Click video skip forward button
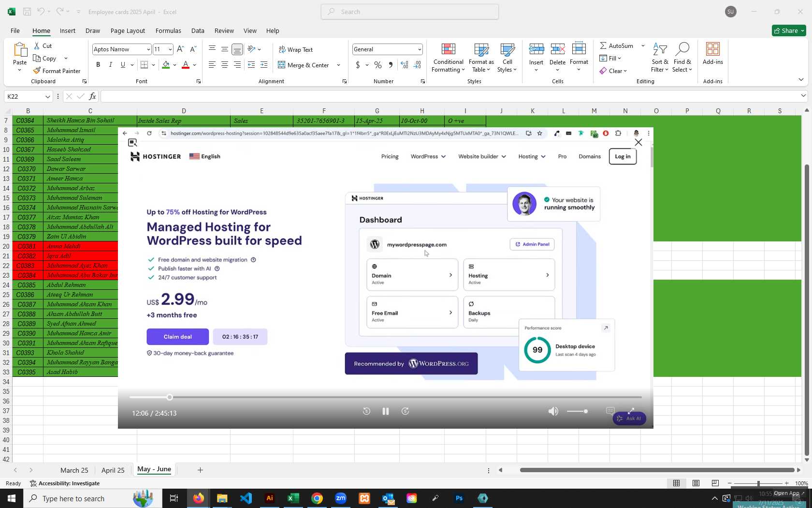The height and width of the screenshot is (508, 812). point(406,411)
